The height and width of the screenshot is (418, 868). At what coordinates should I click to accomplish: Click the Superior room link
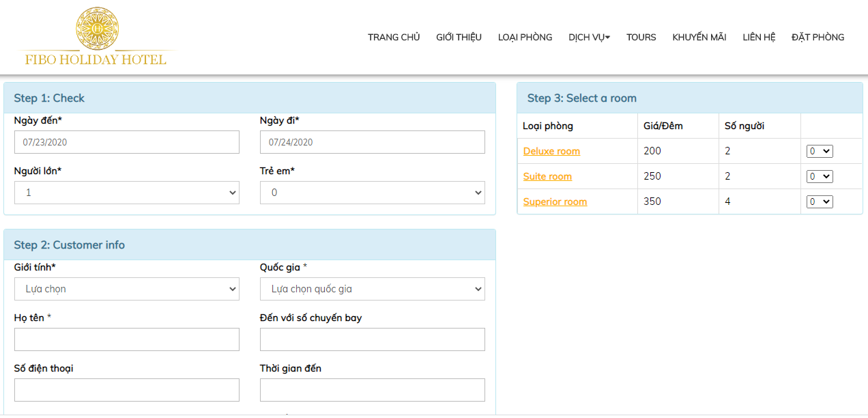pos(555,201)
